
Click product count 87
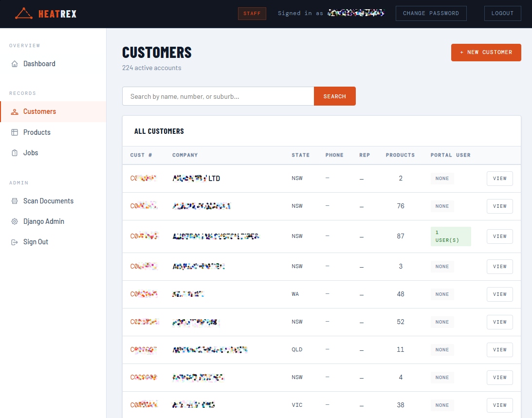tap(401, 236)
